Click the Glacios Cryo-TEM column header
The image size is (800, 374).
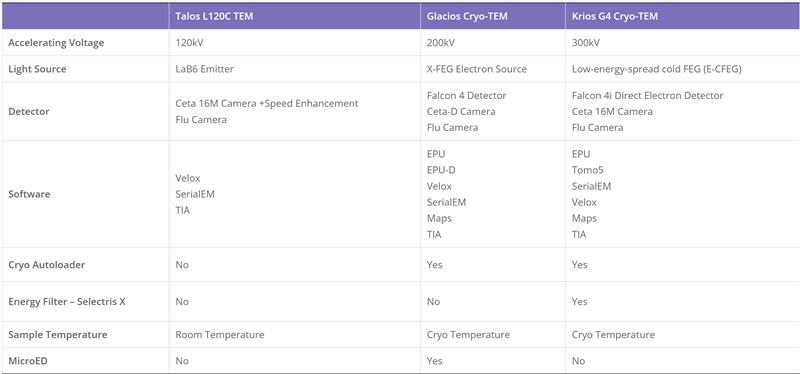coord(467,16)
